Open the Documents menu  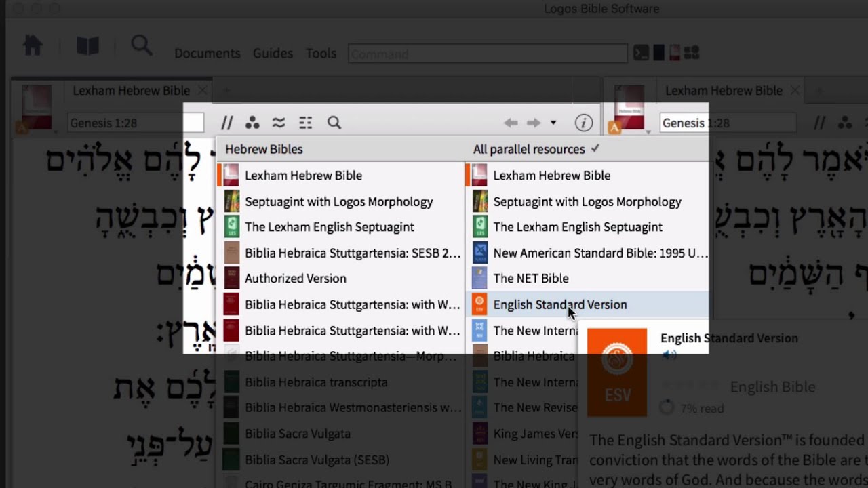(x=208, y=53)
